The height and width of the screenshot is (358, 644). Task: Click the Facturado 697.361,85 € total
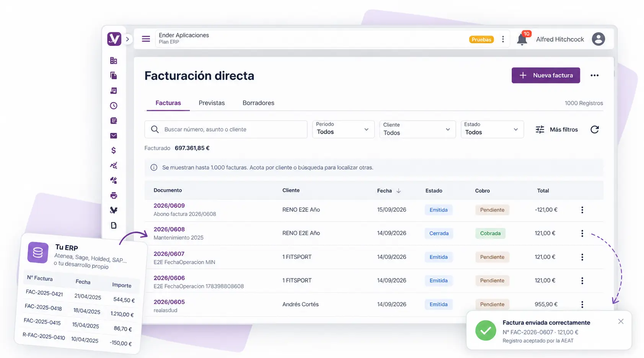pyautogui.click(x=177, y=148)
